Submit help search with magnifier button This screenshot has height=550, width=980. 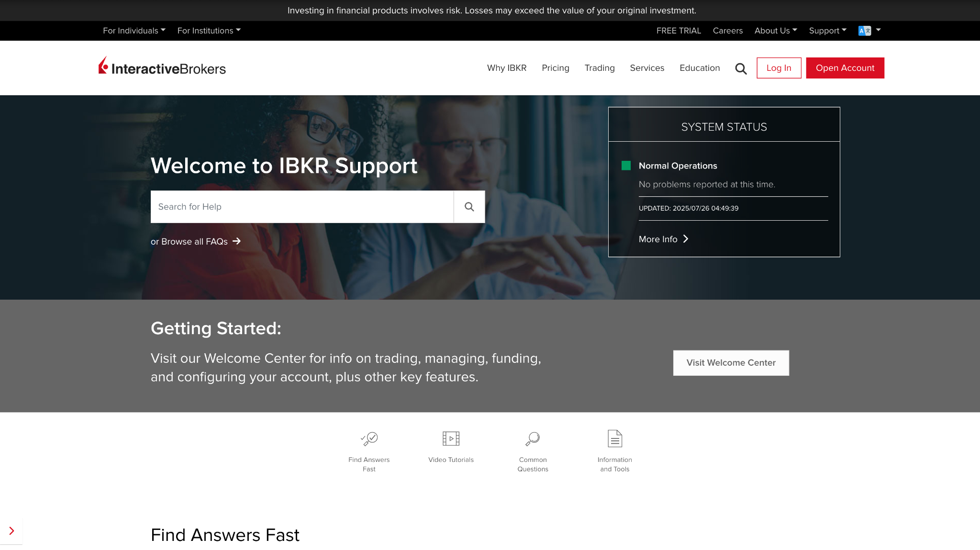pyautogui.click(x=469, y=207)
